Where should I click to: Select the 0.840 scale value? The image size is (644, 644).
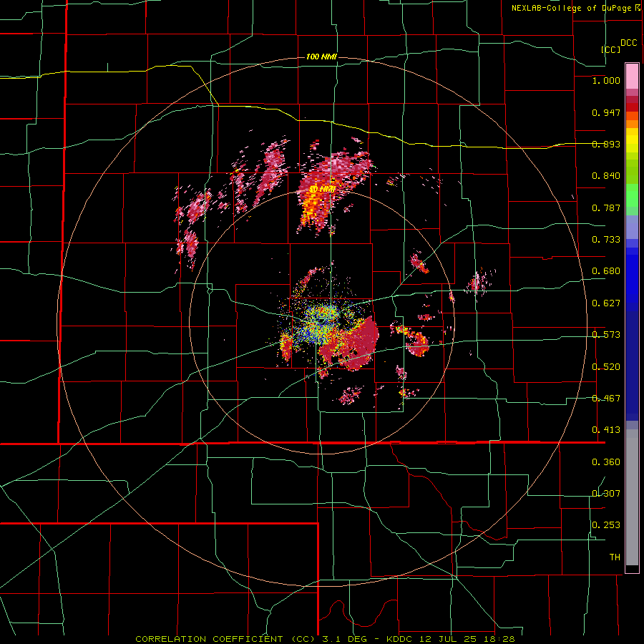pyautogui.click(x=606, y=176)
